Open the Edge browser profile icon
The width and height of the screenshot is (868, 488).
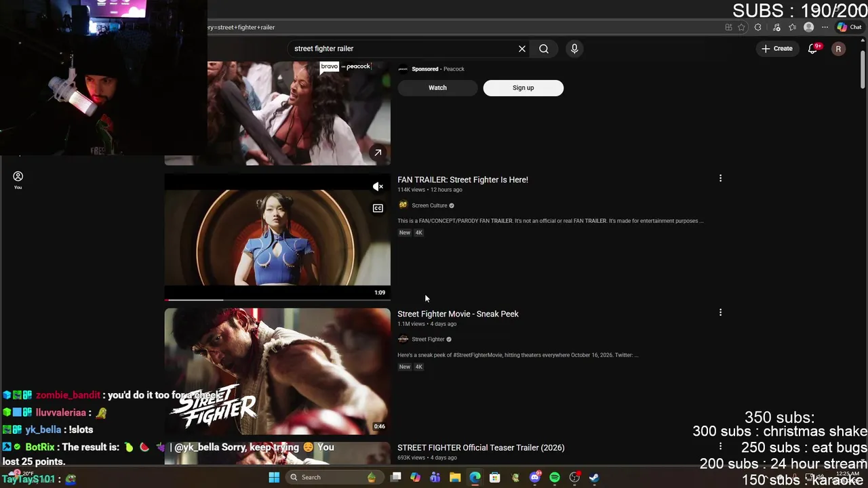pos(808,27)
